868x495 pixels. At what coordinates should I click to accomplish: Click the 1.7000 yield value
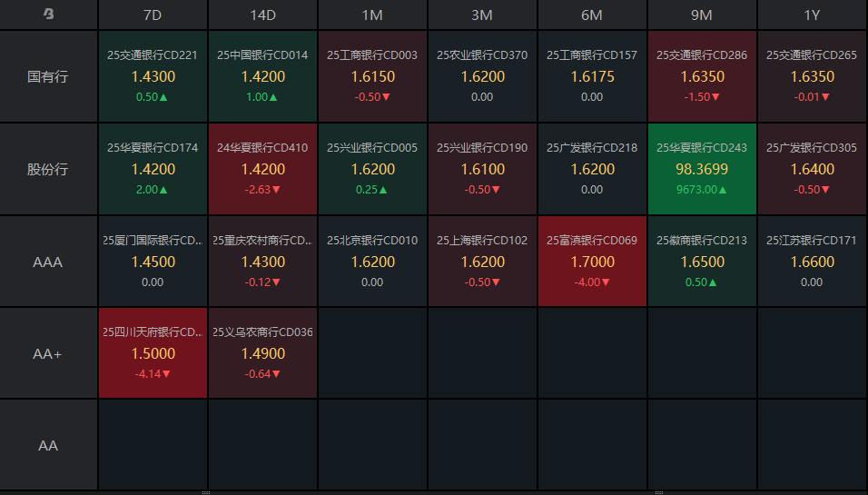592,262
